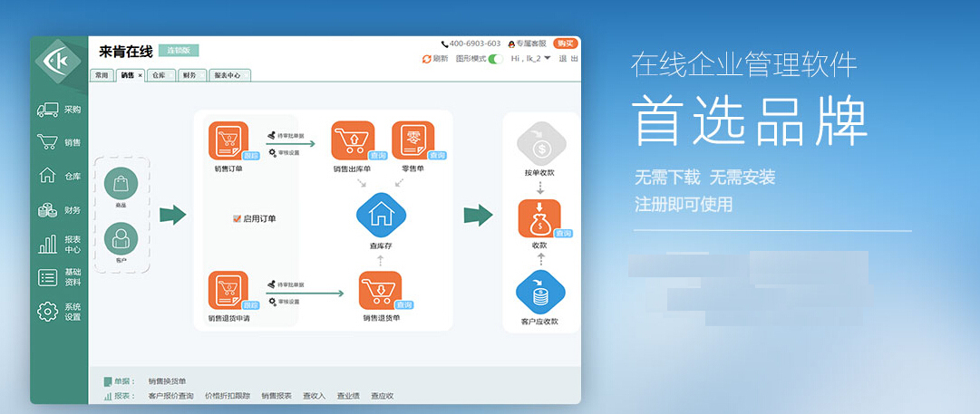Click 退出 to log out
The width and height of the screenshot is (980, 414).
pos(568,58)
